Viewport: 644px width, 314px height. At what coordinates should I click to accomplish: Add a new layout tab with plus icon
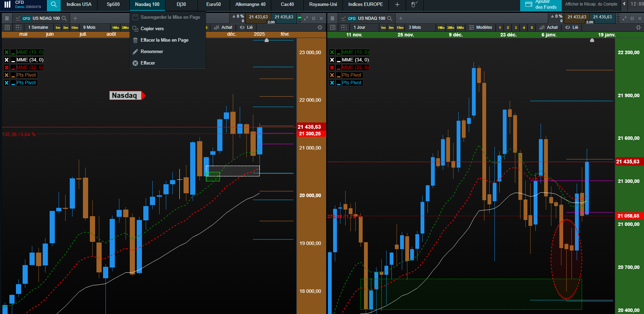click(397, 5)
